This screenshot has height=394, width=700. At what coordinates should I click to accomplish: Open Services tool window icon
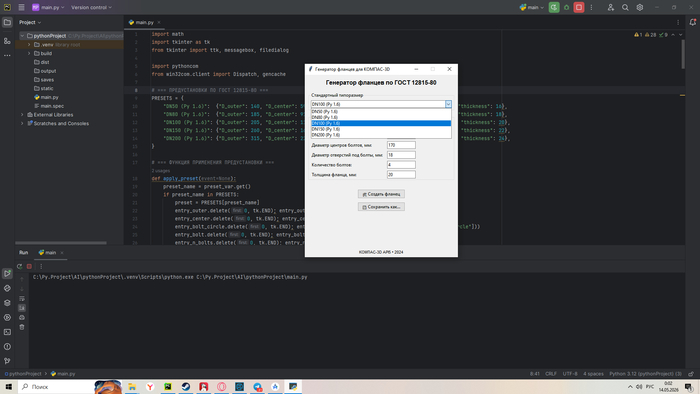(7, 318)
